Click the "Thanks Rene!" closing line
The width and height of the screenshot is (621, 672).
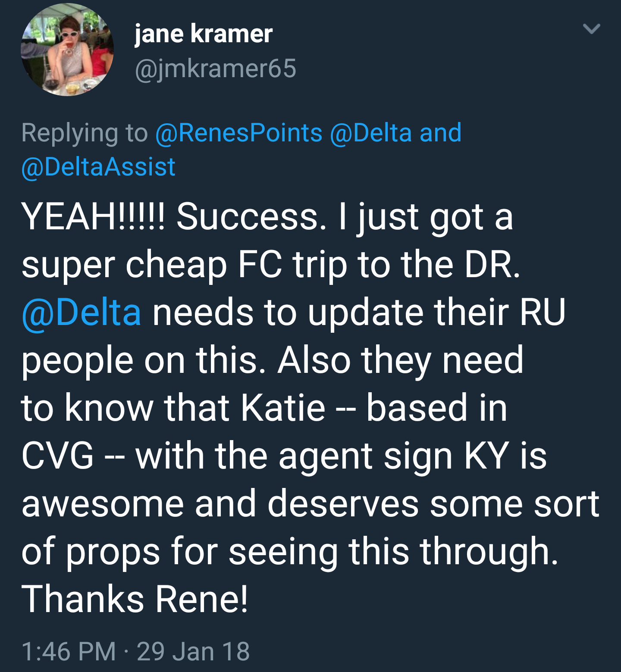pos(135,599)
